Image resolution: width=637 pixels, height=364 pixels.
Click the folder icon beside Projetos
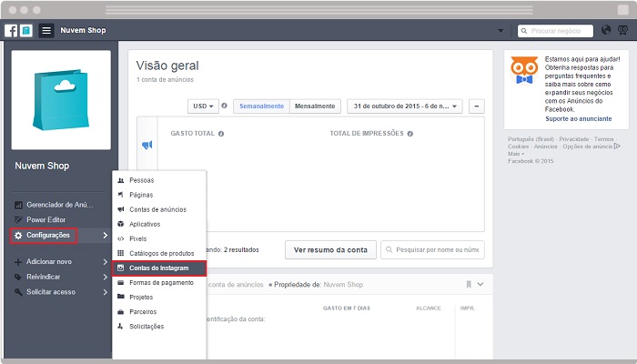coord(121,297)
